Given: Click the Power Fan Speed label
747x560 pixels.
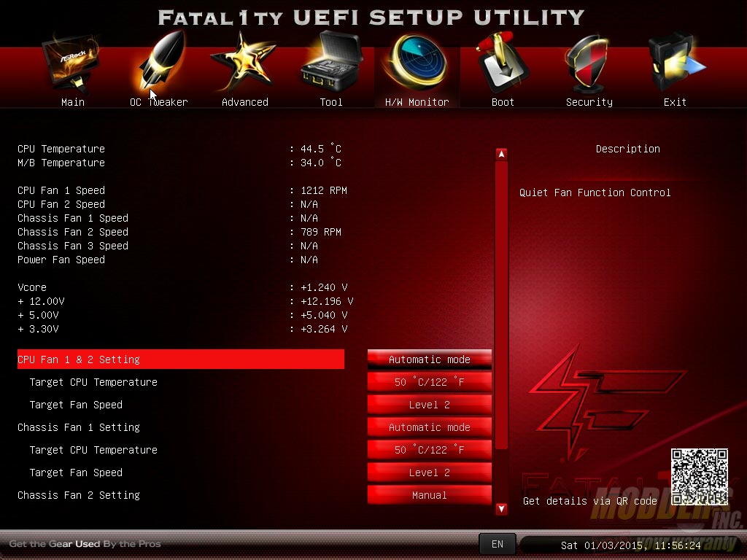Looking at the screenshot, I should 61,260.
